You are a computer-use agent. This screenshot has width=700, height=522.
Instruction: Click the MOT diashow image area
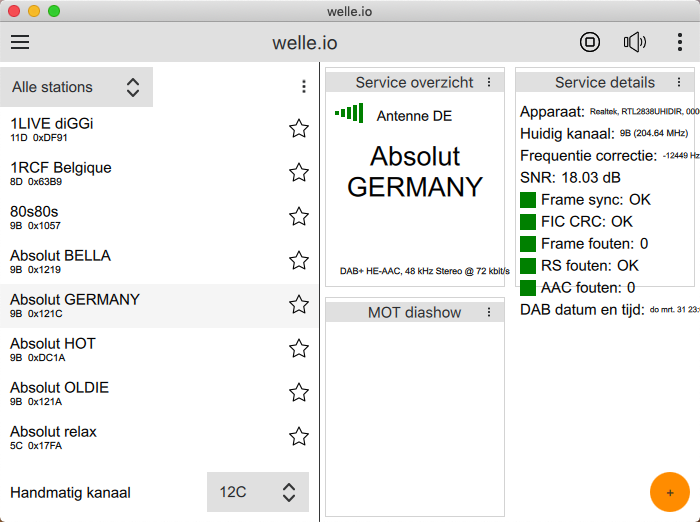[415, 419]
